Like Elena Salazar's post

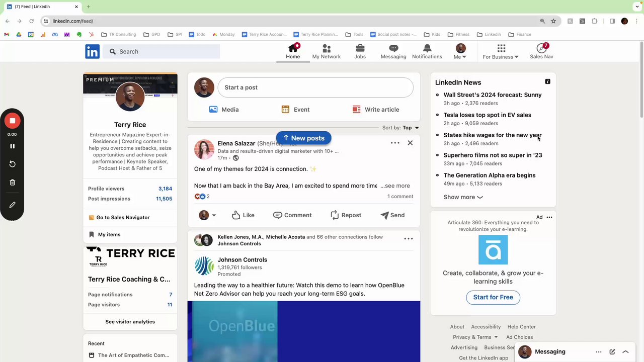point(243,215)
